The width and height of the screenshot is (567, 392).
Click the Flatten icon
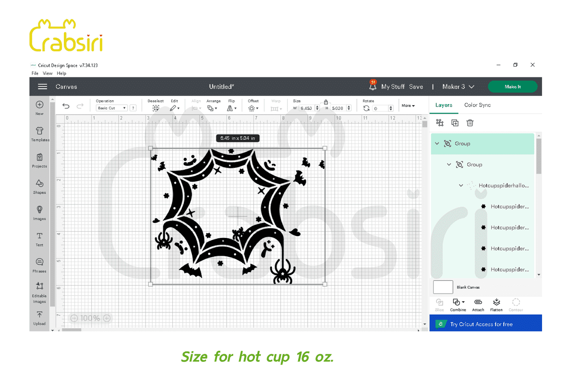496,304
